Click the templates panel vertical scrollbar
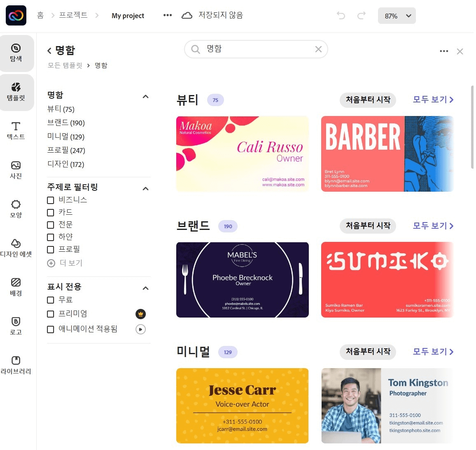The width and height of the screenshot is (476, 450). (x=472, y=127)
